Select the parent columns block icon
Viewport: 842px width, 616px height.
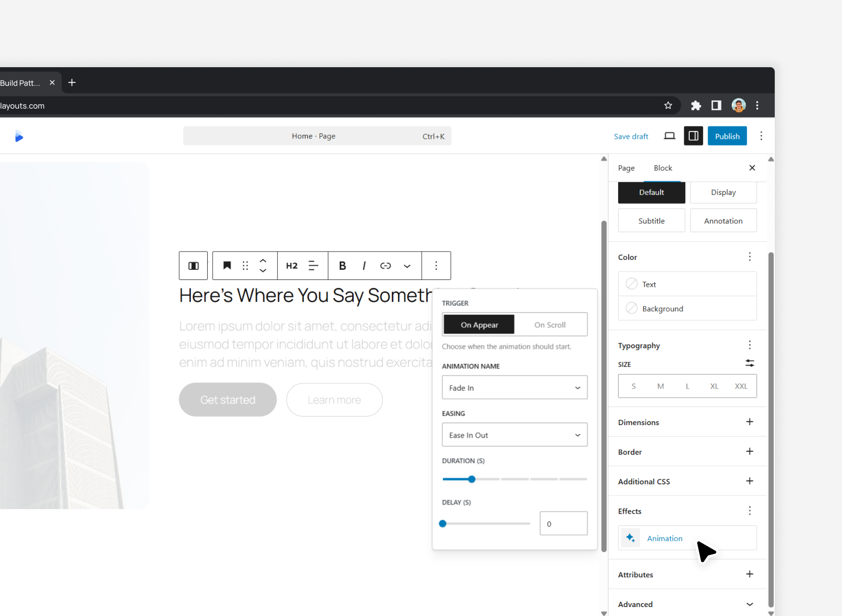pyautogui.click(x=193, y=266)
